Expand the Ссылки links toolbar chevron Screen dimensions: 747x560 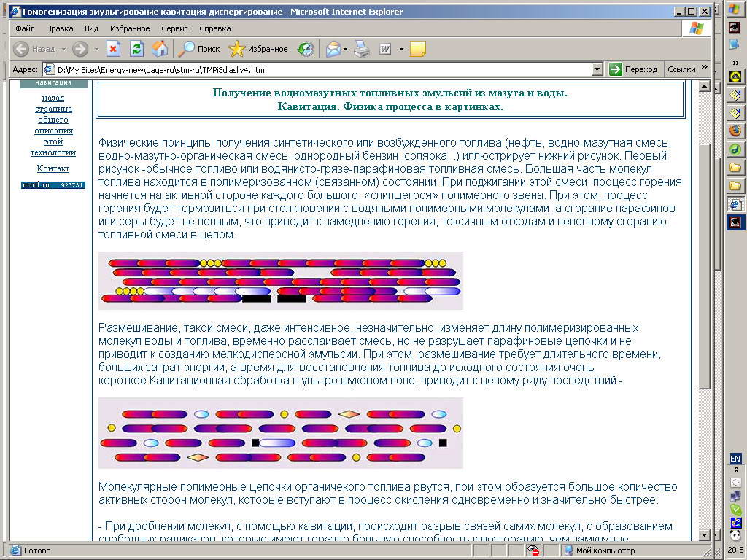tap(705, 66)
